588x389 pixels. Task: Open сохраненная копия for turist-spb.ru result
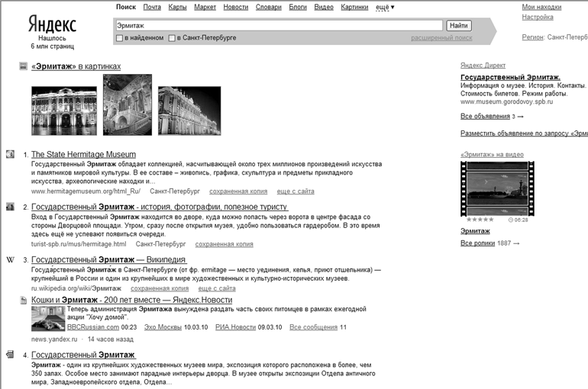click(x=224, y=244)
